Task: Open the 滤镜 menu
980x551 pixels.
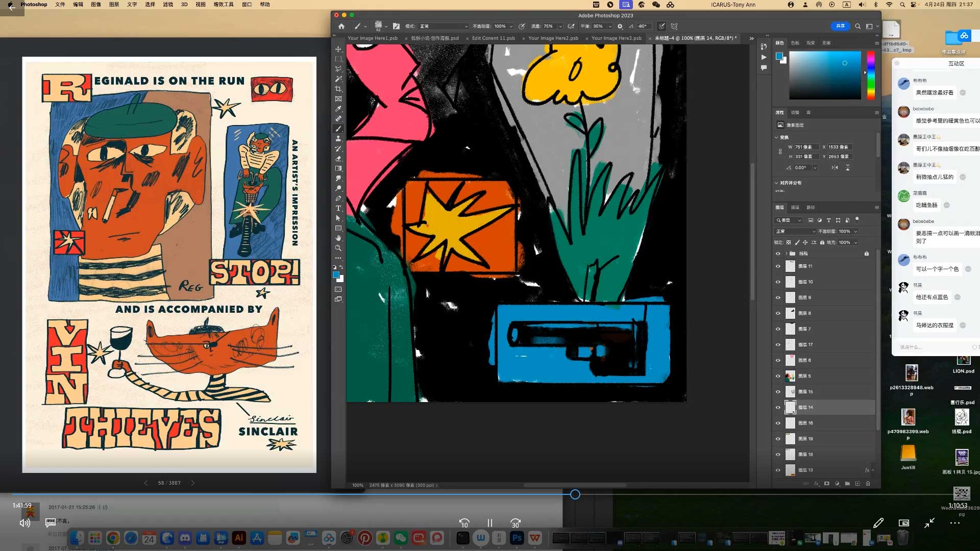Action: (167, 5)
